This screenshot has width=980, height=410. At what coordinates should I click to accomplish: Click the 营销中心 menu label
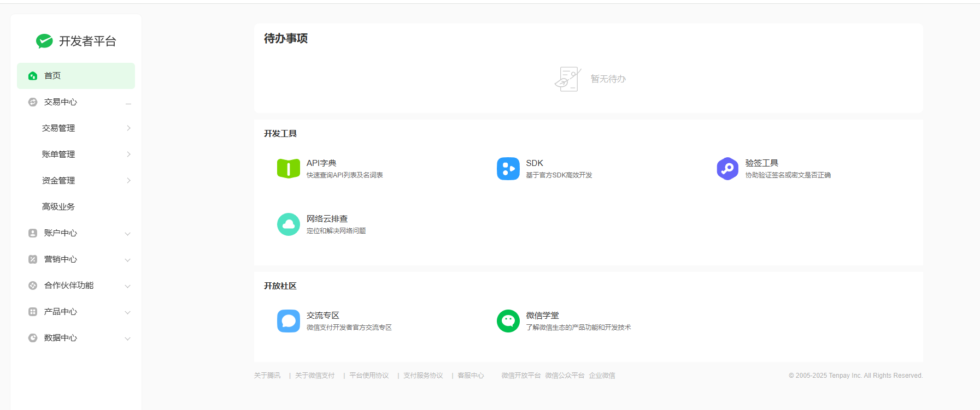coord(61,259)
